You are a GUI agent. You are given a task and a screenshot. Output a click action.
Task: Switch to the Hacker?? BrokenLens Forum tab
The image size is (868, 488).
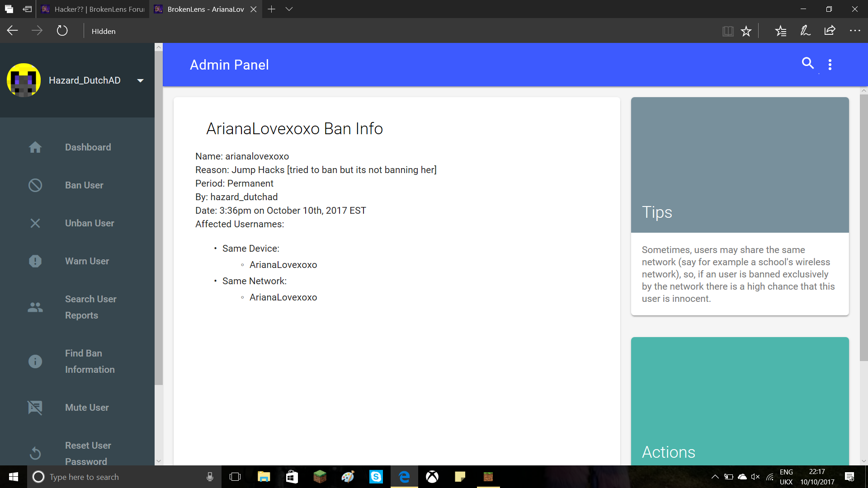(x=93, y=9)
